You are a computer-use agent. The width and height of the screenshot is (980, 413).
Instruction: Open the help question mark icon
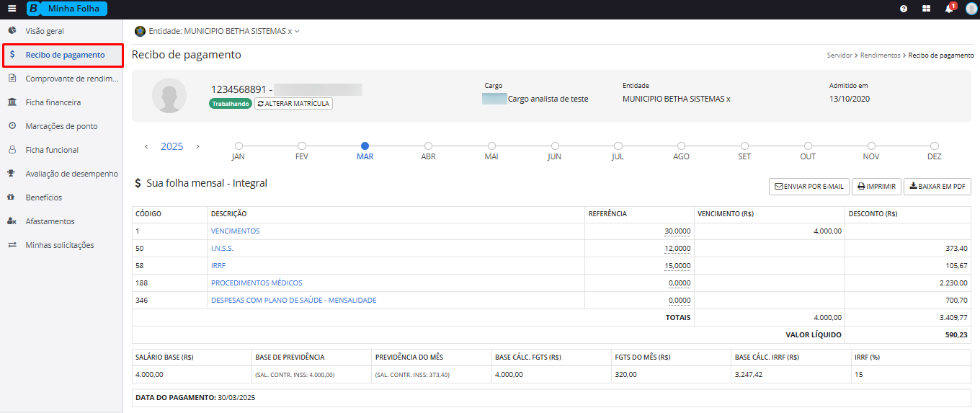pos(904,9)
